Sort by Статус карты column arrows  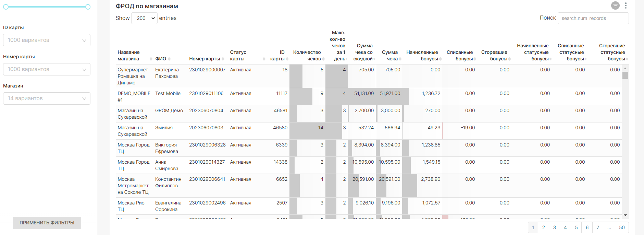264,59
